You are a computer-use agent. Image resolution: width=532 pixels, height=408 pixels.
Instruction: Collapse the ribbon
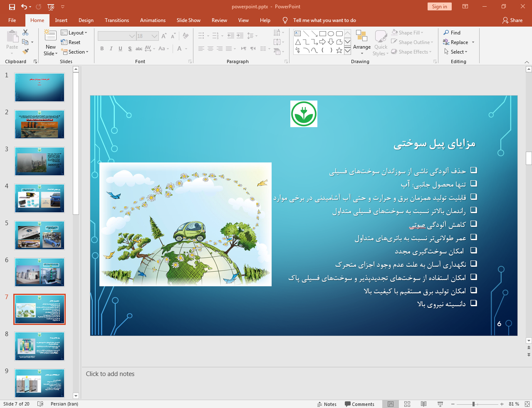coord(527,62)
